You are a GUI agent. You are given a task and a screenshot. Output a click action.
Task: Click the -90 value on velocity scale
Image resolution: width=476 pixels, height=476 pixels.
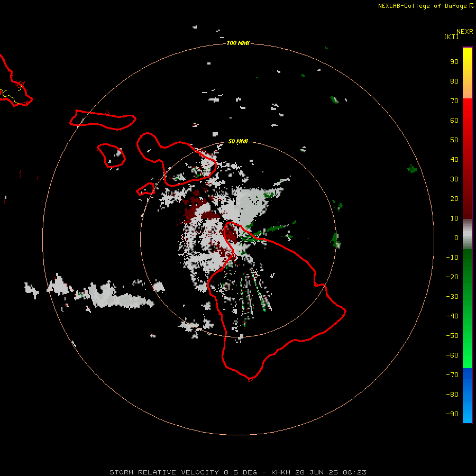(x=452, y=414)
